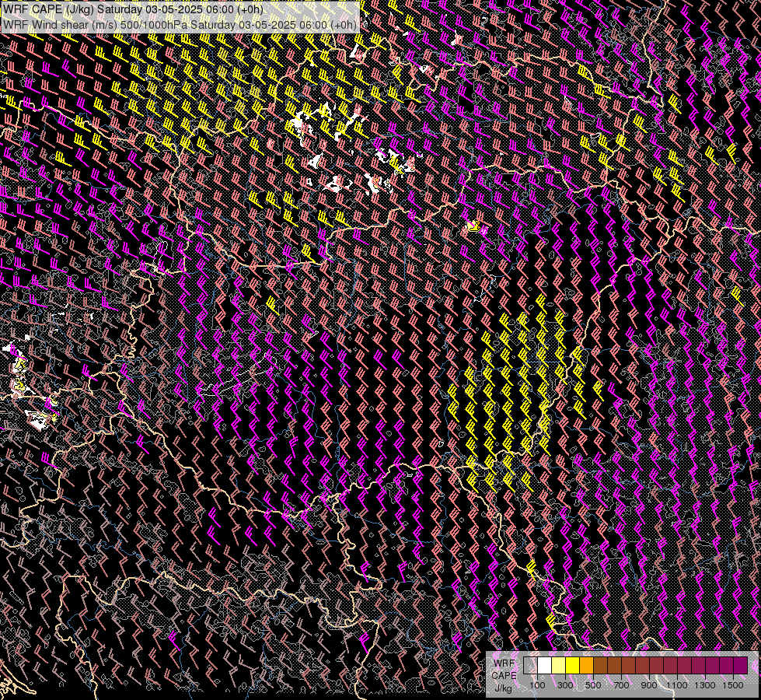This screenshot has width=761, height=700.
Task: Click the '300' legend value
Action: [x=565, y=685]
